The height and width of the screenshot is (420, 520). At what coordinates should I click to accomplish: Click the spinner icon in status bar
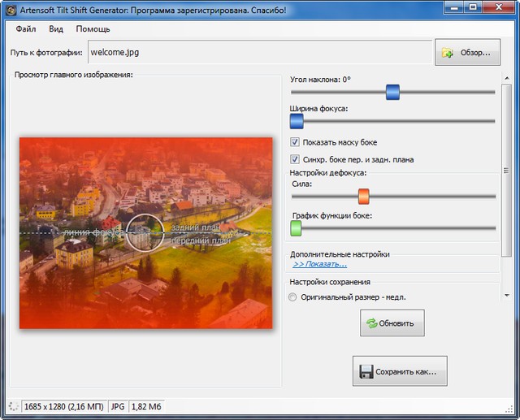pos(13,406)
